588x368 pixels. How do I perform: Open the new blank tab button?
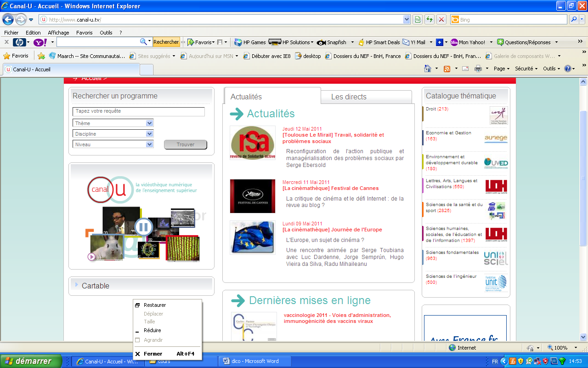[146, 69]
